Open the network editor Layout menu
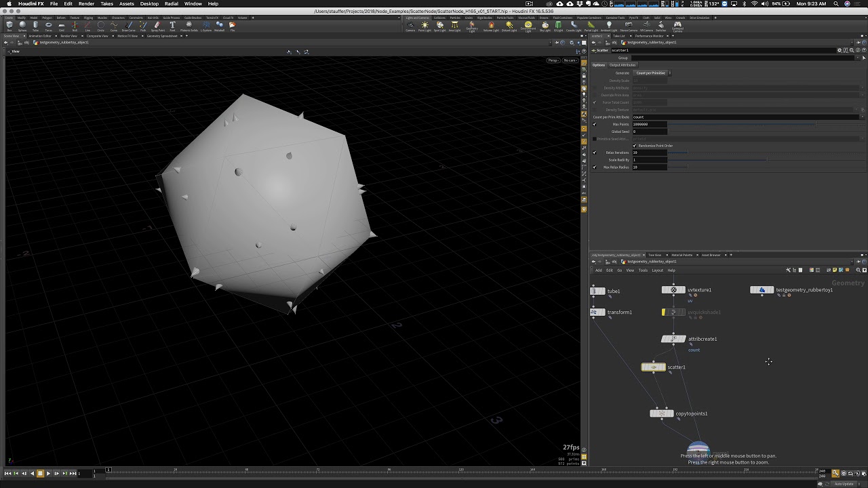868x488 pixels. coord(657,270)
